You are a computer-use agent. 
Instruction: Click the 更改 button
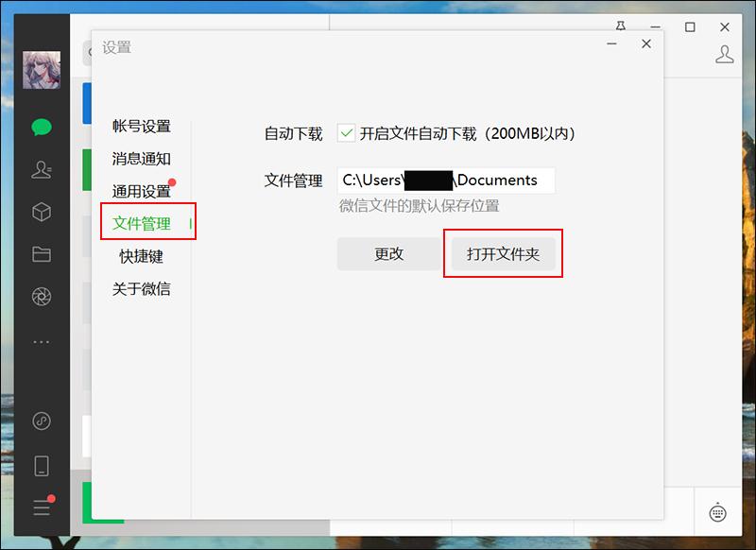click(x=388, y=254)
